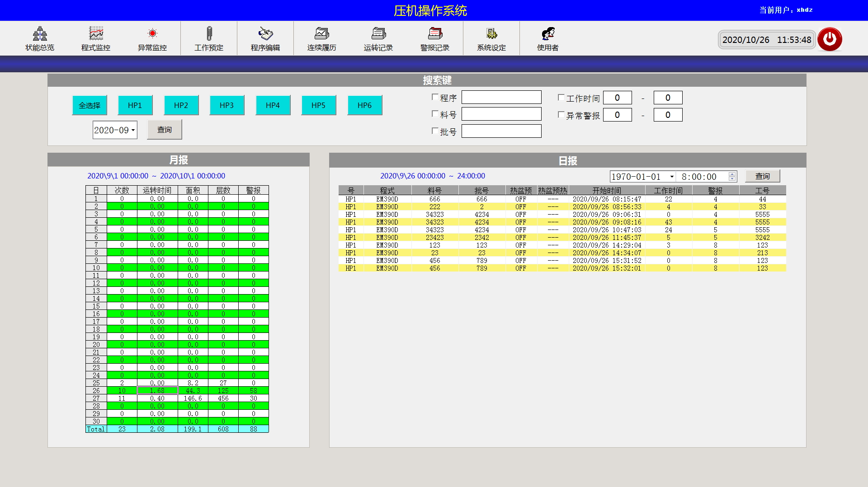Tick the 工作时间 filter checkbox
This screenshot has width=868, height=487.
pos(561,98)
